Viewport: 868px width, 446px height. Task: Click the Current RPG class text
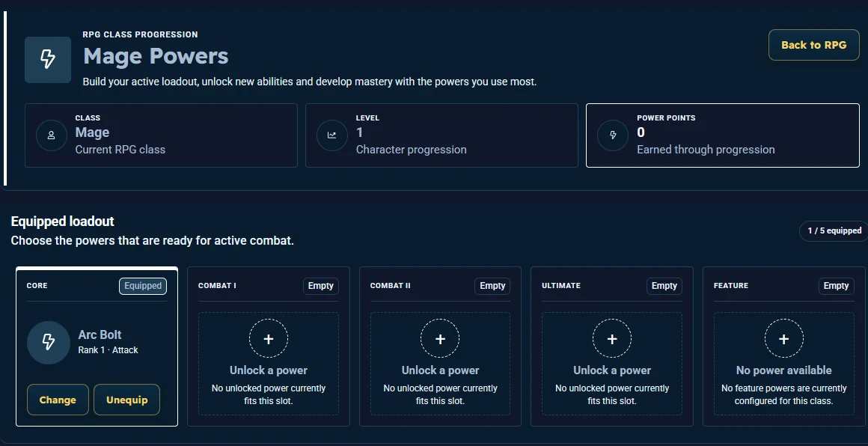coord(120,150)
